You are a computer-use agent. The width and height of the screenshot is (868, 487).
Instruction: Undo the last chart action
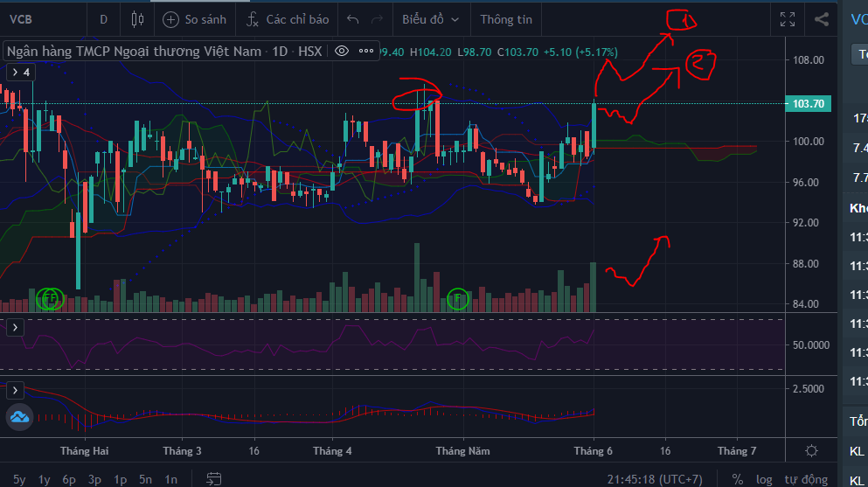pyautogui.click(x=352, y=19)
